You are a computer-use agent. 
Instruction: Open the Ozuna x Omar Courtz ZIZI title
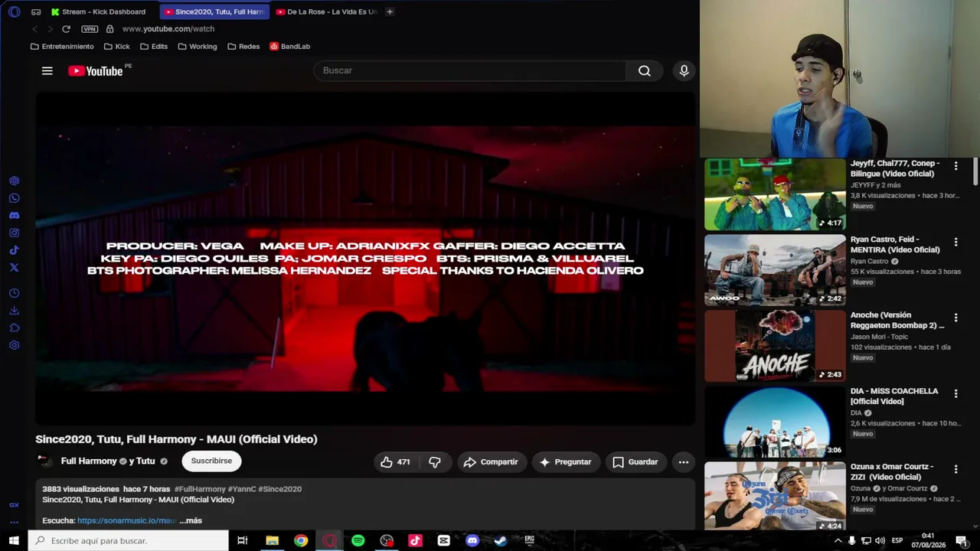click(x=892, y=471)
